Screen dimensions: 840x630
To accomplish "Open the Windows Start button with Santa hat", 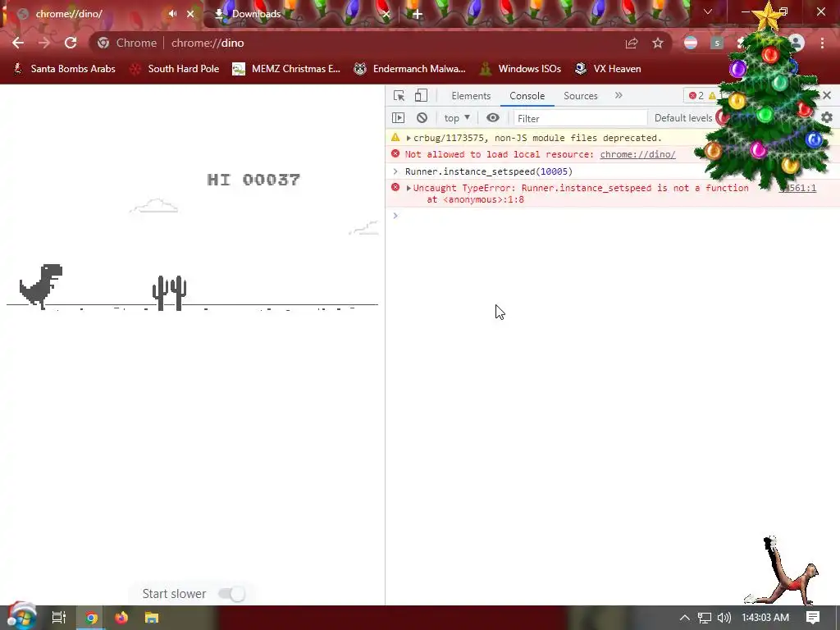I will click(21, 616).
